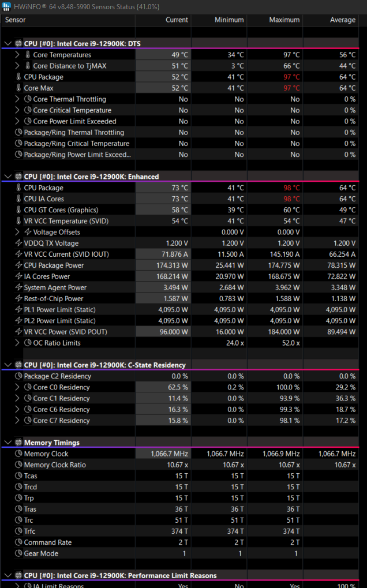Expand the Core Distance to TjMAX row
This screenshot has width=367, height=588.
[17, 66]
